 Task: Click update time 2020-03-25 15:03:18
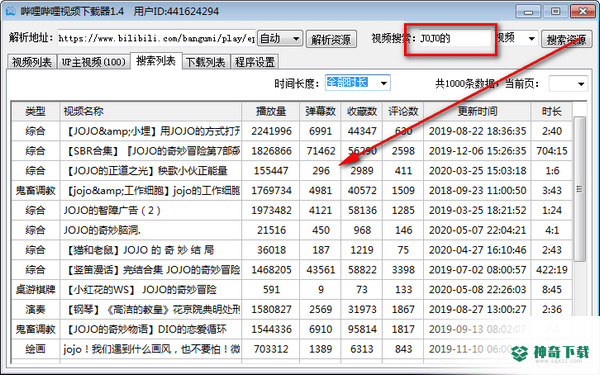click(477, 171)
